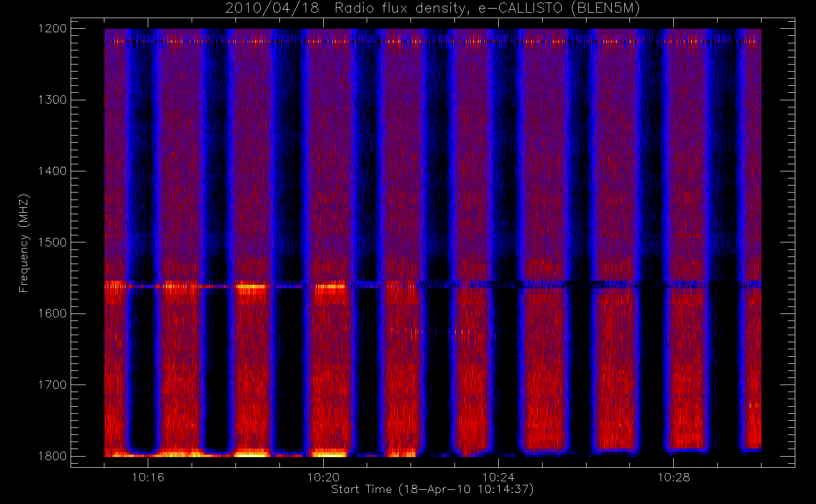Click the 'Start Time (18-Apr-10 10:14:37)' axis label

[432, 489]
